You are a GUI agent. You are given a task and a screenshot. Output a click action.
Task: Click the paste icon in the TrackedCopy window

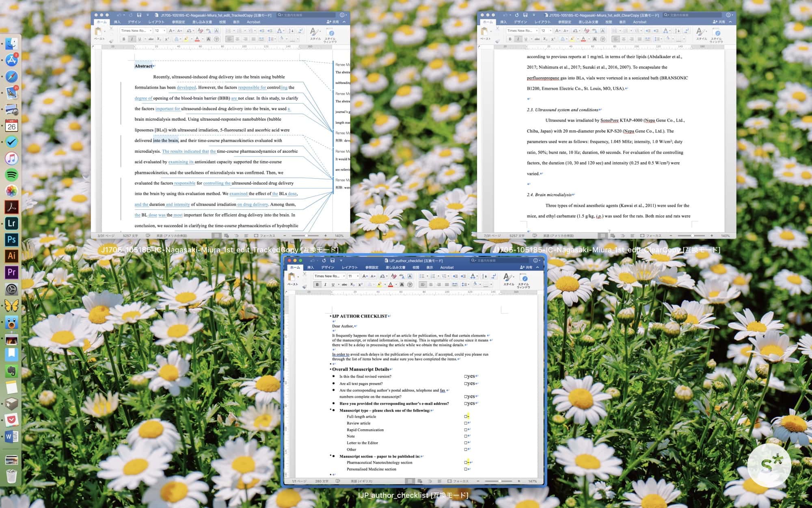point(99,32)
